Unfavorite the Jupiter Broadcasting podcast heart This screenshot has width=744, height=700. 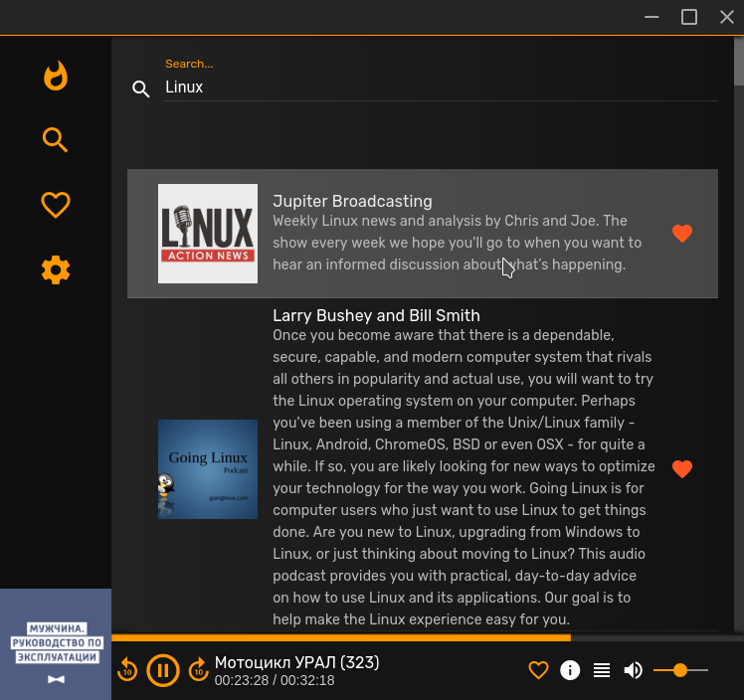(x=682, y=234)
